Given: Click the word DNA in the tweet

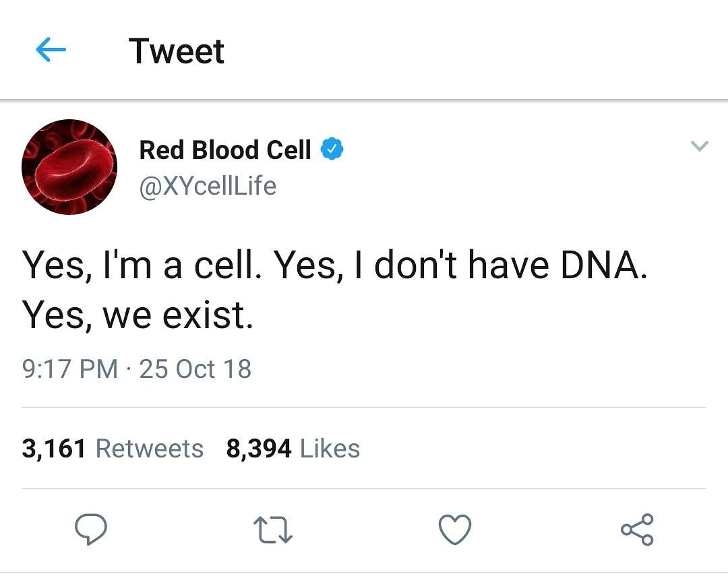Looking at the screenshot, I should 603,267.
